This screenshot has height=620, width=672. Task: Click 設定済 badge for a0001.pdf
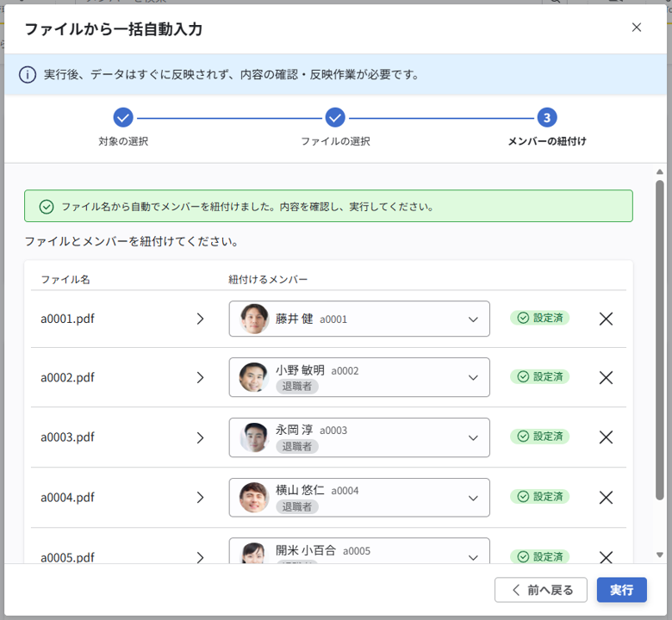(x=539, y=318)
